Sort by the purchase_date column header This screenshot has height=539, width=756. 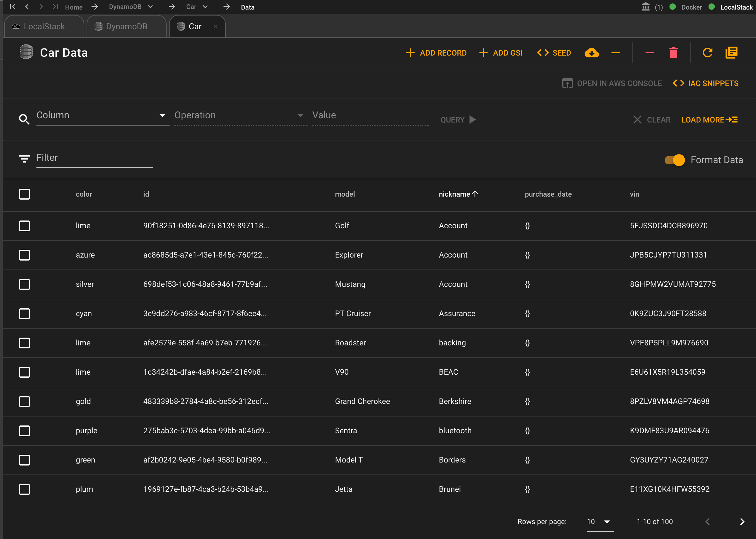(x=548, y=194)
